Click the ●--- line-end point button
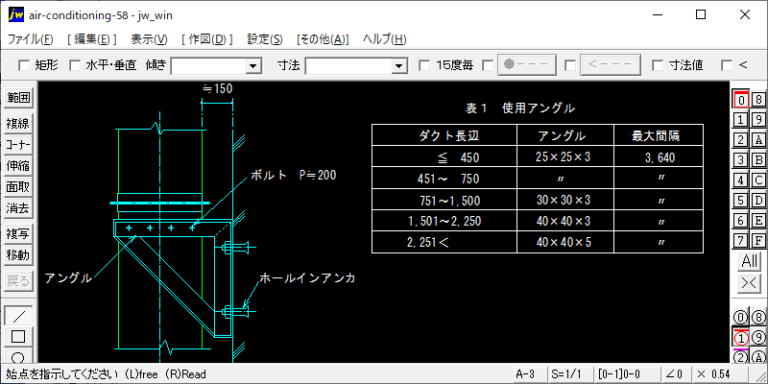This screenshot has height=384, width=768. (x=527, y=65)
